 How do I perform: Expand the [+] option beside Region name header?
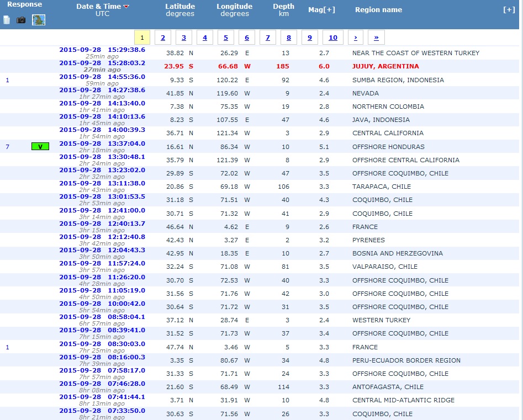[x=509, y=10]
